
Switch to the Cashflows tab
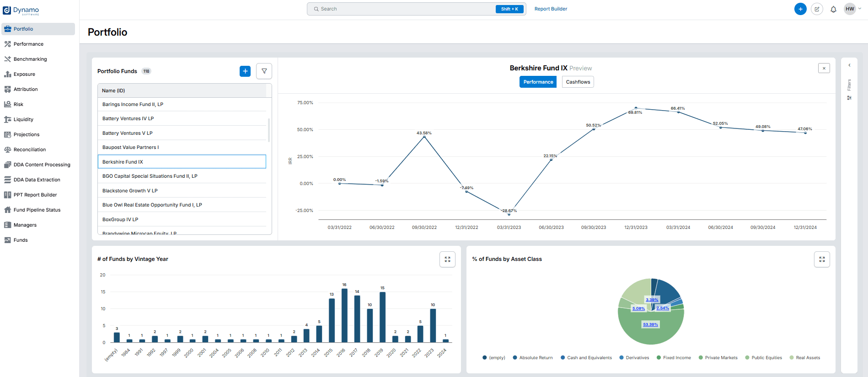578,82
